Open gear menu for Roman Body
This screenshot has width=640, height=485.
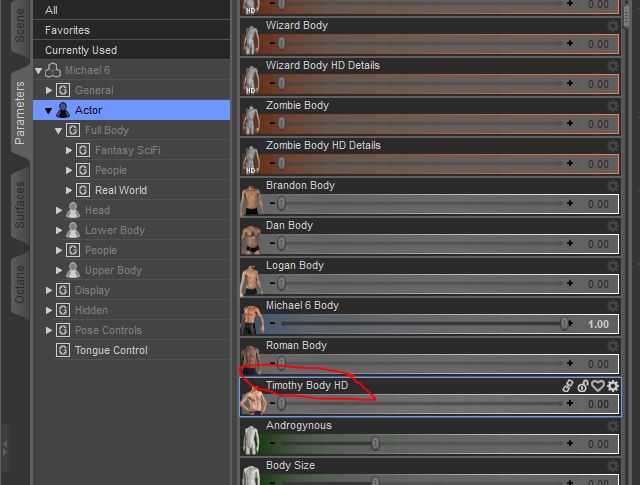tap(613, 346)
